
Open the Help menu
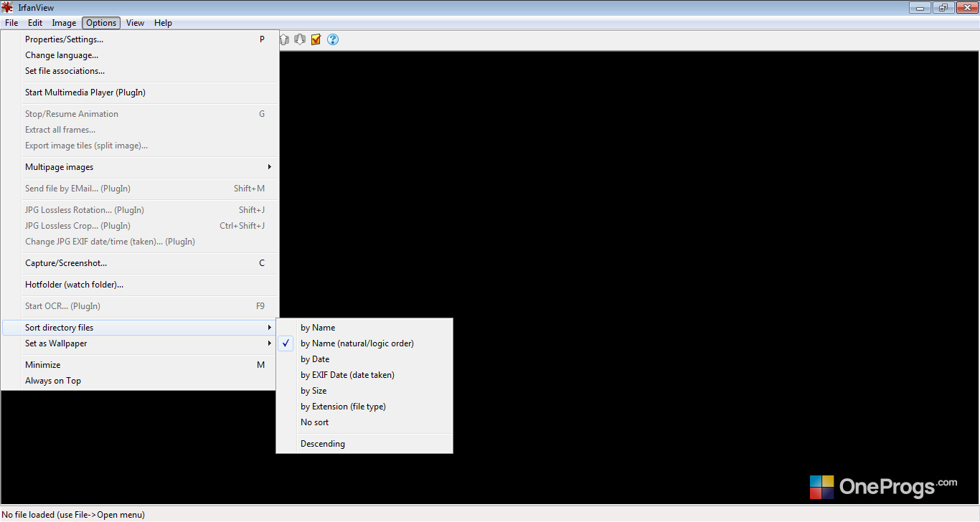163,23
